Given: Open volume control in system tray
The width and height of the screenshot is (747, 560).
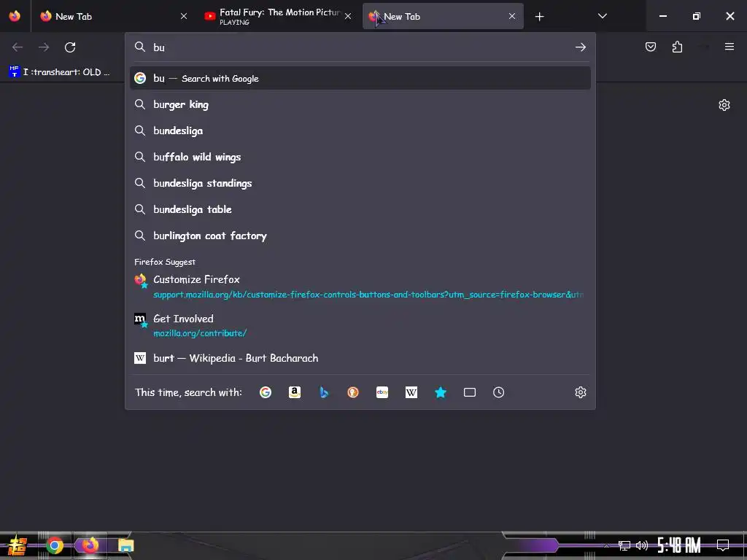Looking at the screenshot, I should coord(642,545).
